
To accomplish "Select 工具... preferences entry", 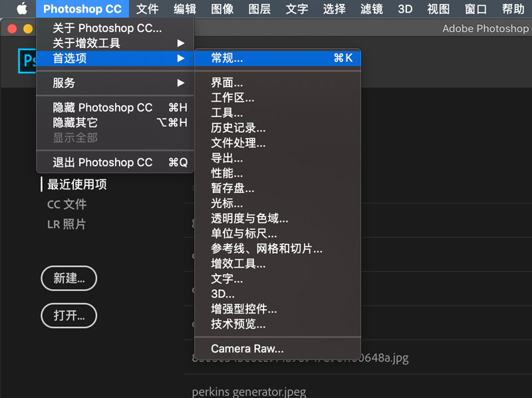I will tap(277, 113).
